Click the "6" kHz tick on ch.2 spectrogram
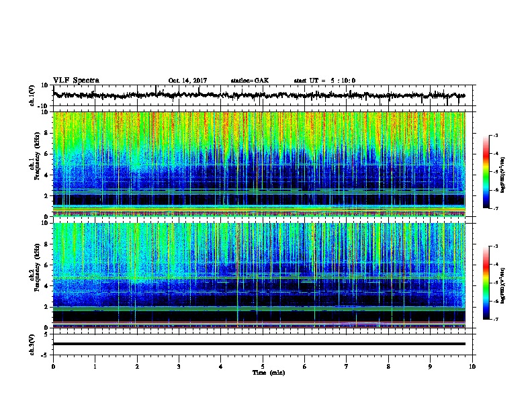532x411 pixels. (x=46, y=265)
